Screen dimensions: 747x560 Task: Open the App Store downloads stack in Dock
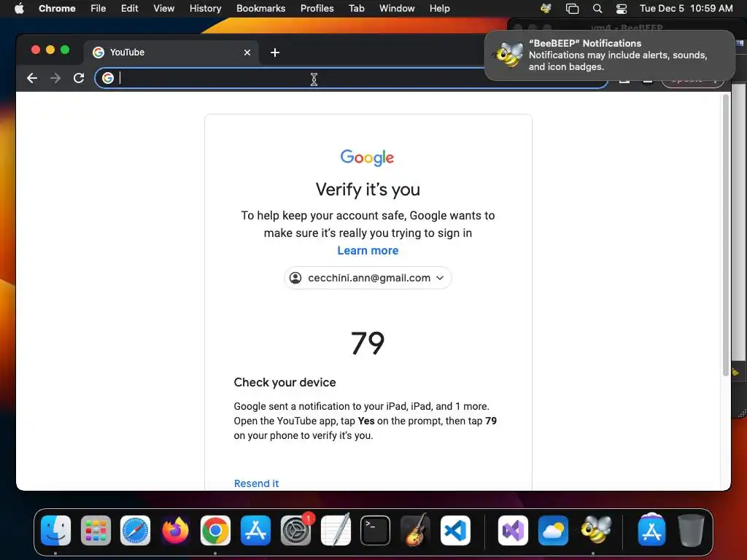651,531
